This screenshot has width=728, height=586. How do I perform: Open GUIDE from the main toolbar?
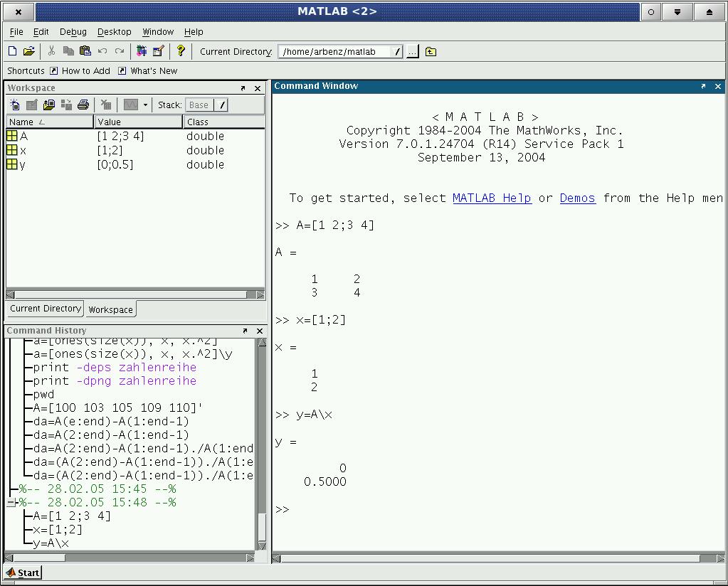coord(159,51)
